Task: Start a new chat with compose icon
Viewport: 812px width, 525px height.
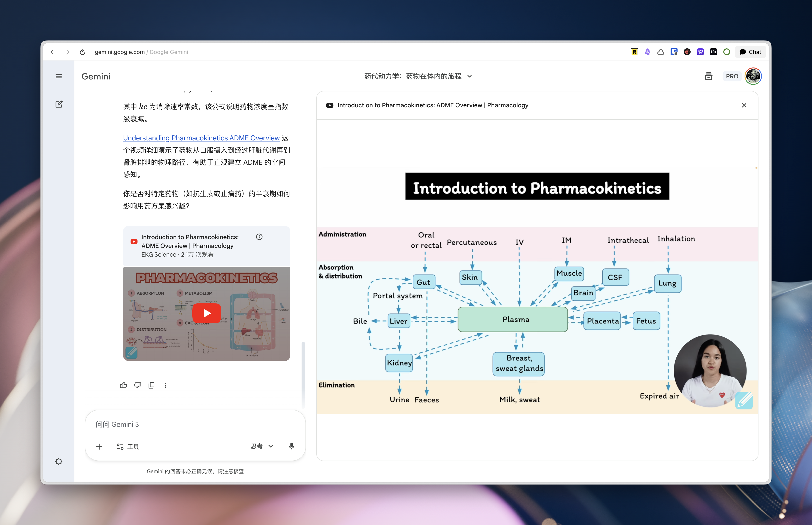Action: (x=59, y=104)
